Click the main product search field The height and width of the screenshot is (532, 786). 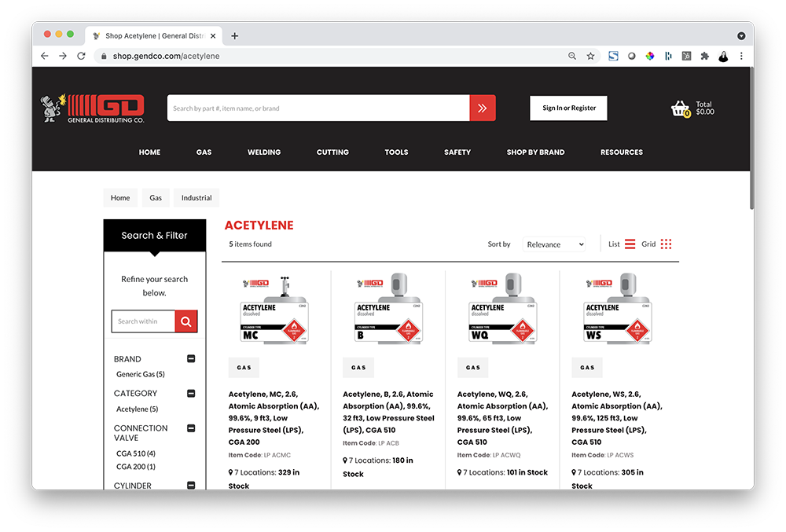click(318, 108)
